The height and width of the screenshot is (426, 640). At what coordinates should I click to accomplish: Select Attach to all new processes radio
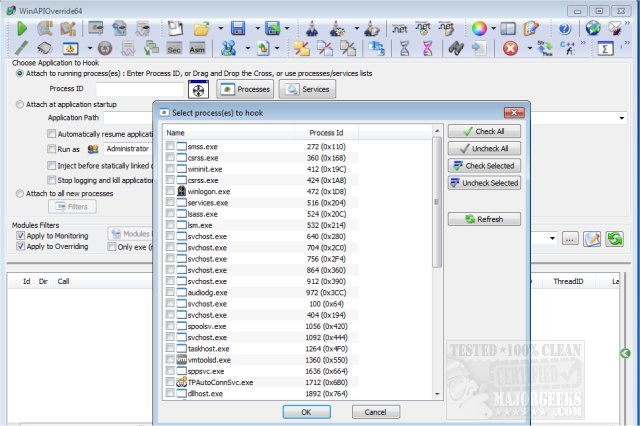(20, 193)
